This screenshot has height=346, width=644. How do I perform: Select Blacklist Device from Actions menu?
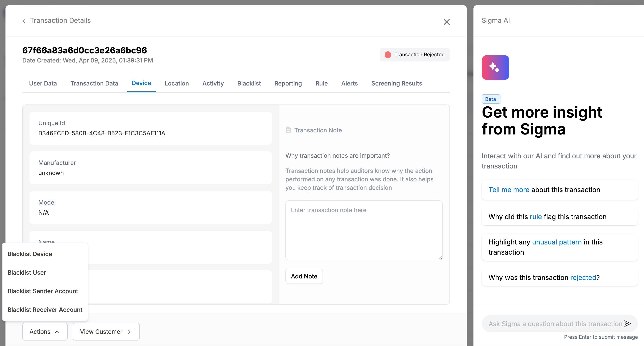30,254
